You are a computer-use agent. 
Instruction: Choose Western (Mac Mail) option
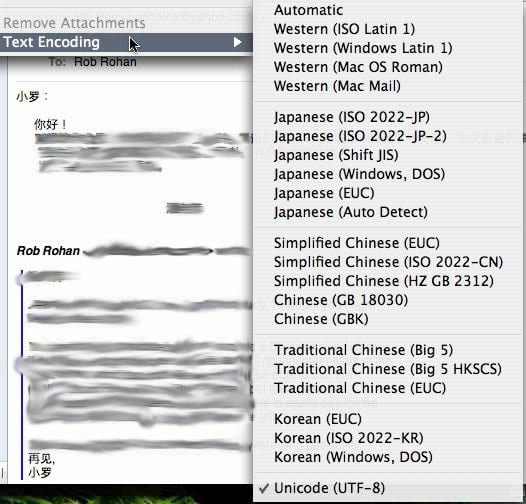(x=389, y=87)
